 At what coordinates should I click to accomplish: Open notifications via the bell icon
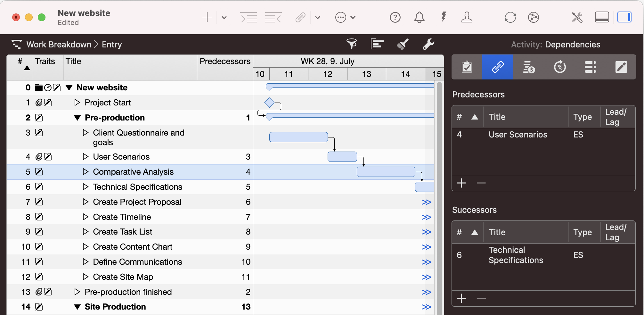[420, 17]
